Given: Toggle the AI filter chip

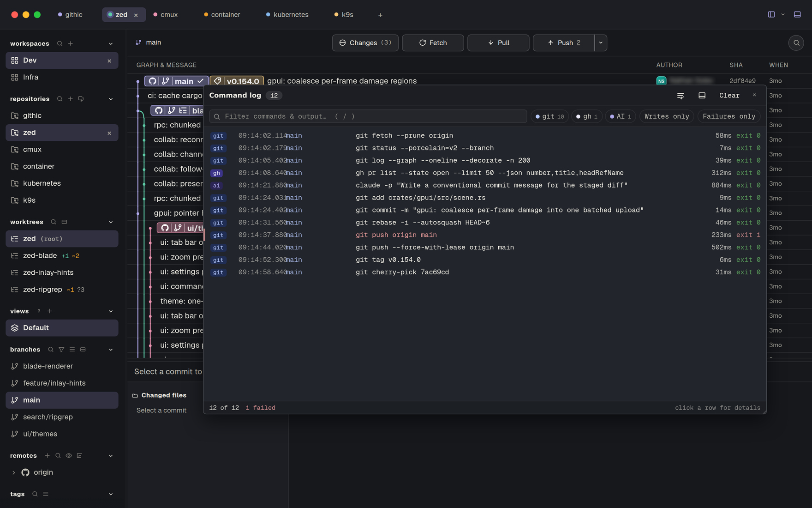Looking at the screenshot, I should coord(621,116).
